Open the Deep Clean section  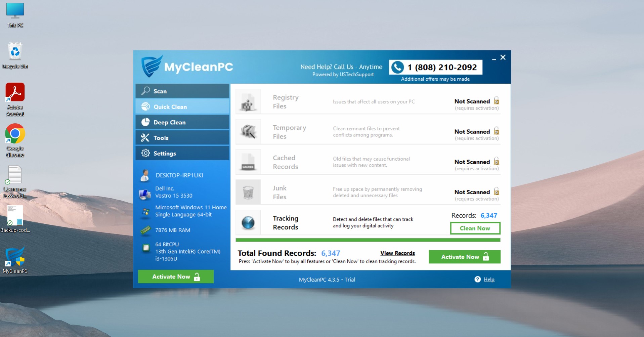click(182, 122)
